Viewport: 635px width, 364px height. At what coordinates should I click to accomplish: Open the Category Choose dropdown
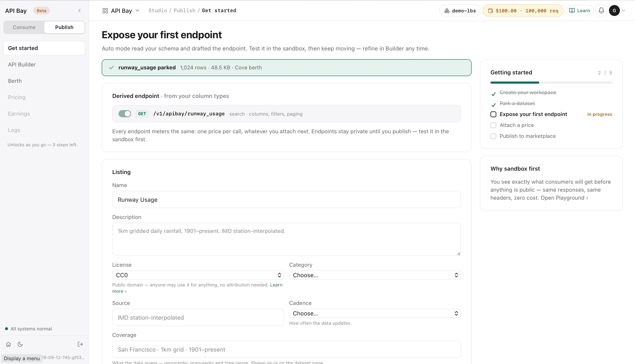pyautogui.click(x=375, y=275)
